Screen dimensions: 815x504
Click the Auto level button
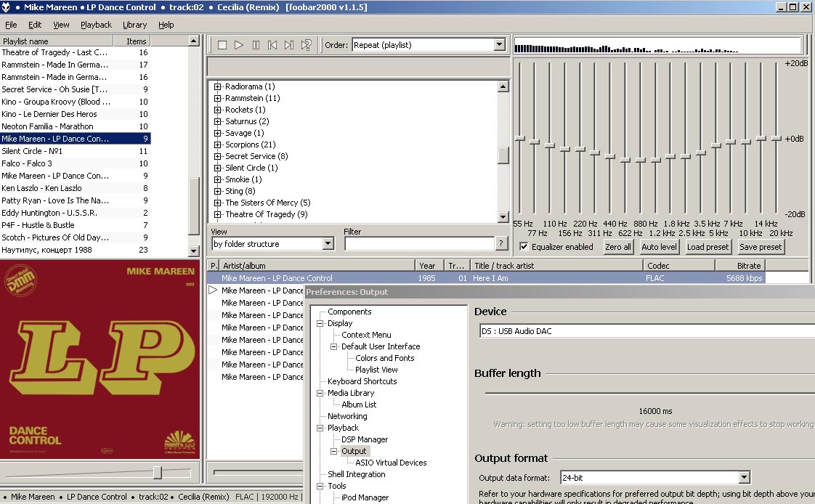pyautogui.click(x=659, y=247)
